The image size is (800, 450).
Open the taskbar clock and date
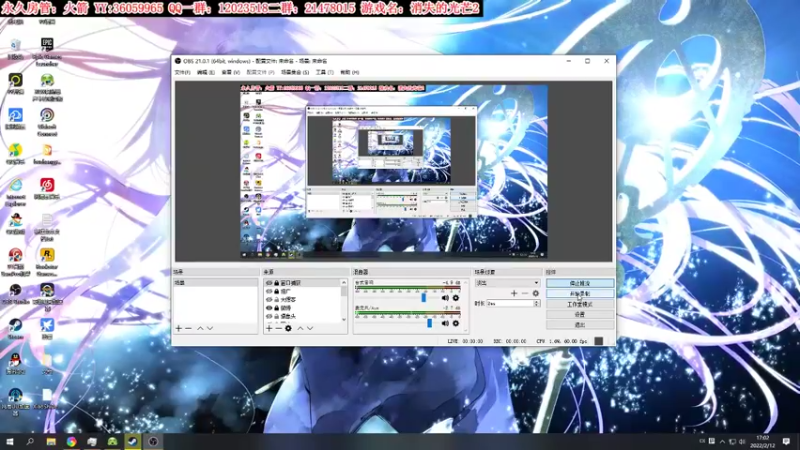pyautogui.click(x=763, y=441)
